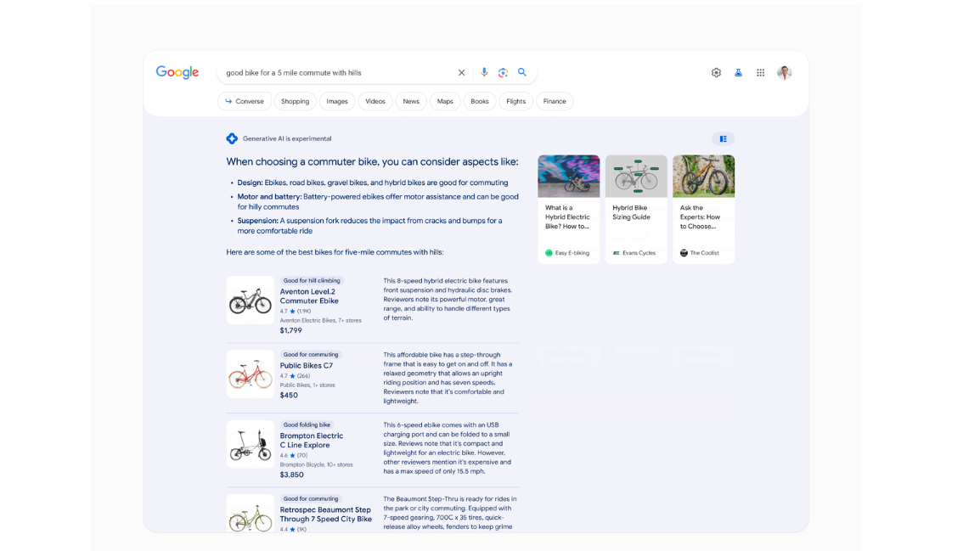This screenshot has height=551, width=980.
Task: Toggle the AI overview layout view button
Action: pos(724,138)
